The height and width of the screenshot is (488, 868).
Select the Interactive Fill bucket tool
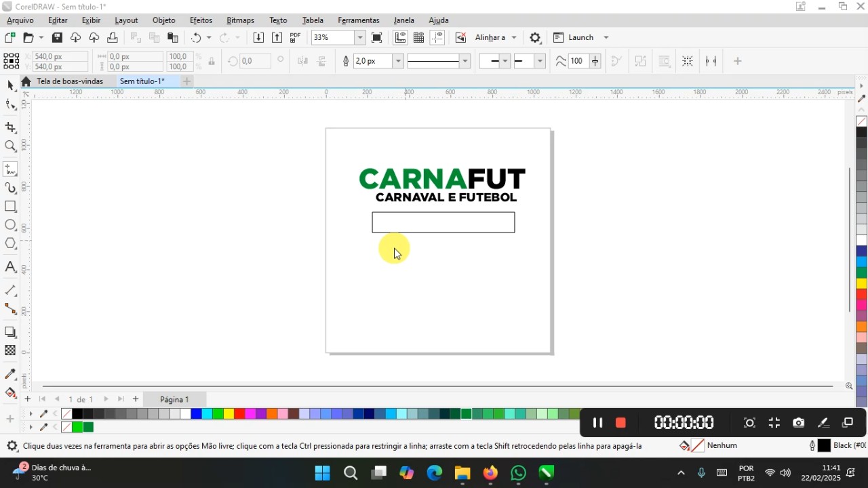point(10,393)
